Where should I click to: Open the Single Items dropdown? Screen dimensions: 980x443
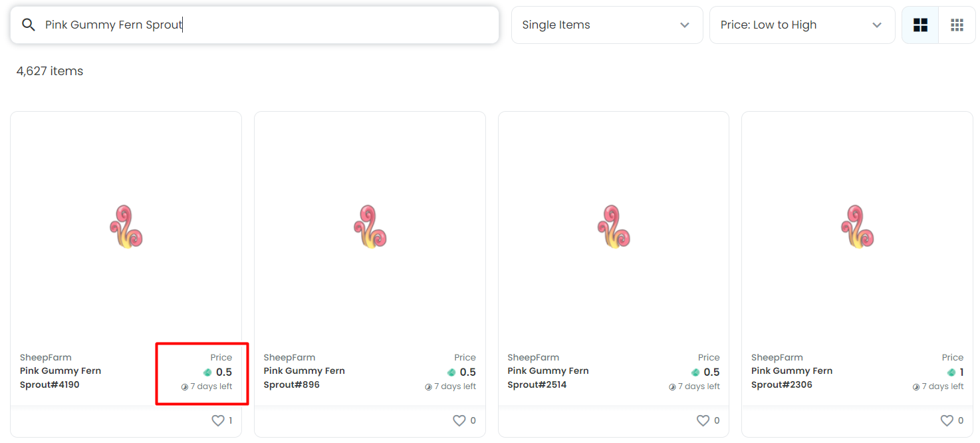(607, 25)
